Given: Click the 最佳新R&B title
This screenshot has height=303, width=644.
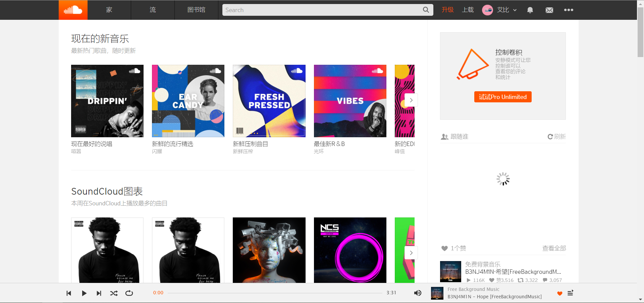Looking at the screenshot, I should 329,144.
